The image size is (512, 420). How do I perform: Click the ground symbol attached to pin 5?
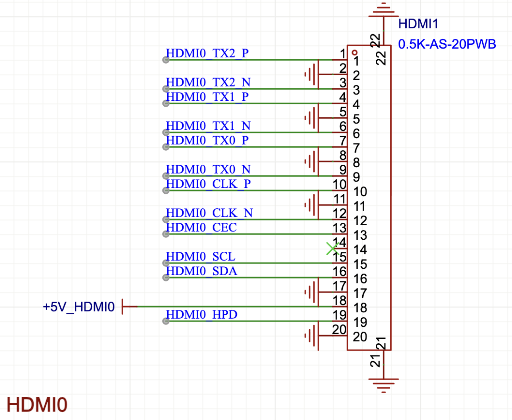coord(312,118)
